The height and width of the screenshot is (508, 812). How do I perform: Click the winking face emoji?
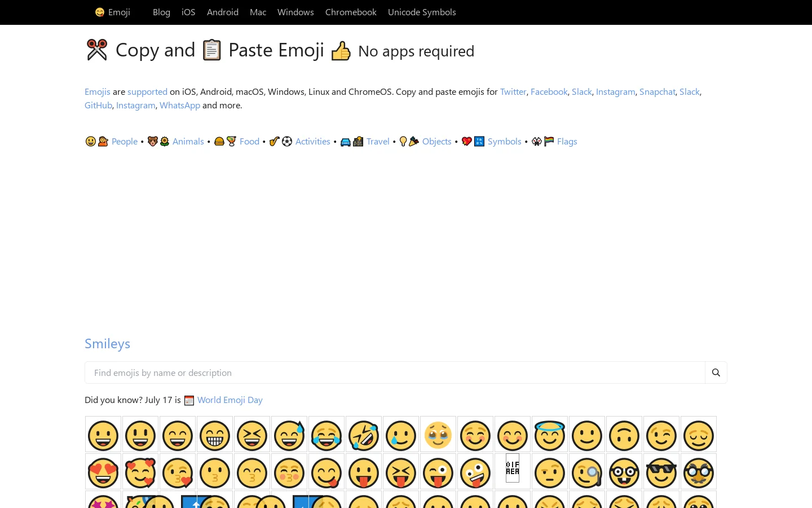click(x=661, y=435)
